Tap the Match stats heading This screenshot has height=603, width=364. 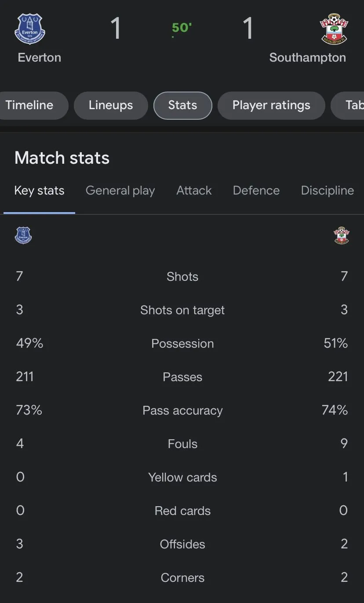[x=62, y=158]
